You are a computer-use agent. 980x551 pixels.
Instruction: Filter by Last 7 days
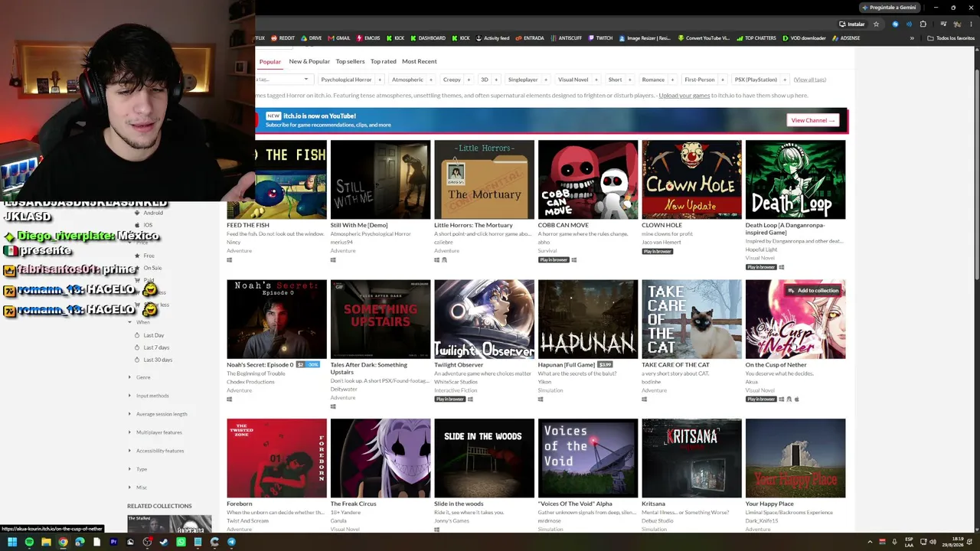pos(155,347)
